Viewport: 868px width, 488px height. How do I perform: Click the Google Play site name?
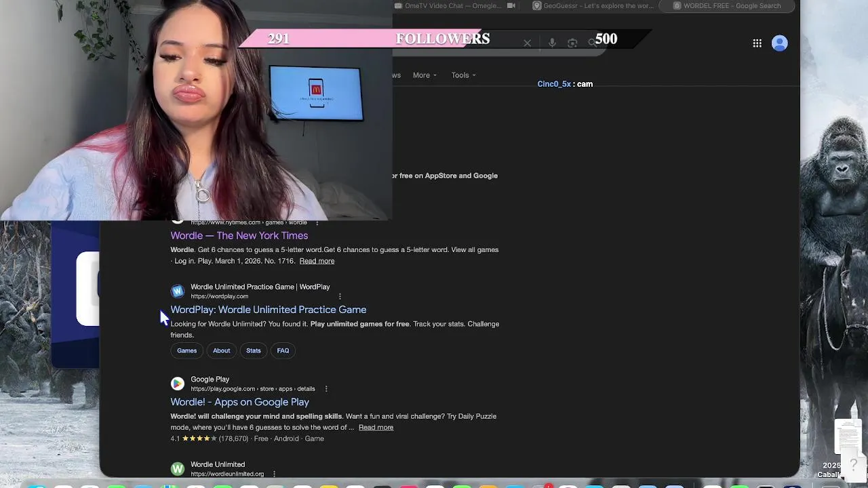(x=210, y=380)
